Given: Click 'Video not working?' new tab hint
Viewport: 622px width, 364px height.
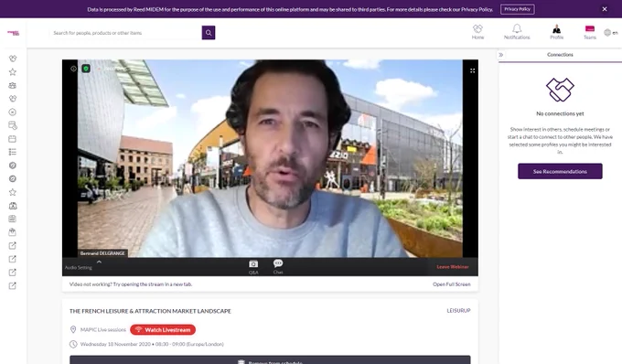Looking at the screenshot, I should (131, 284).
